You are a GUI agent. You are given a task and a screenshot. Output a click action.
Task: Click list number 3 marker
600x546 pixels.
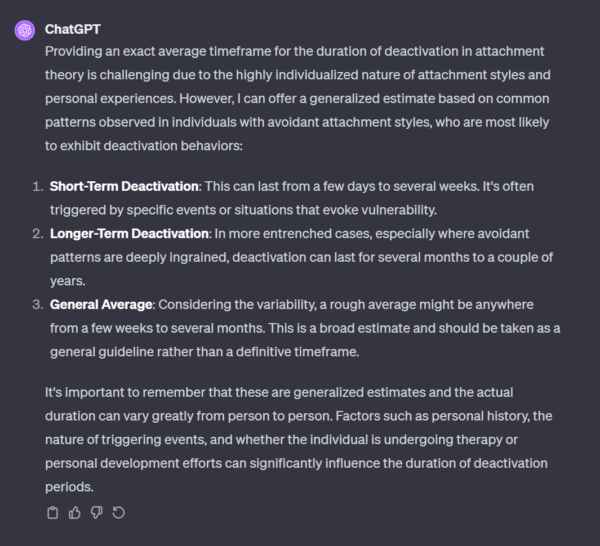pyautogui.click(x=38, y=305)
